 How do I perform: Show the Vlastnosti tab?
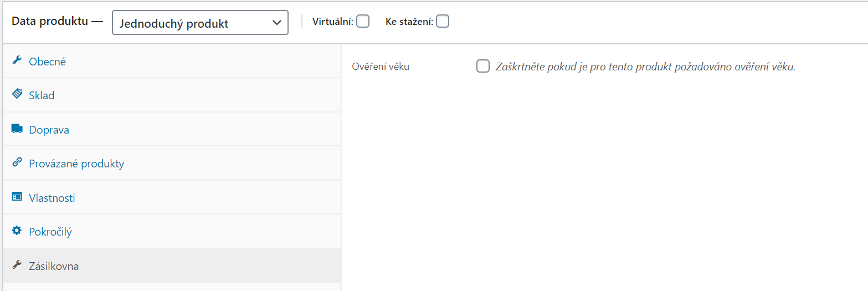point(52,198)
